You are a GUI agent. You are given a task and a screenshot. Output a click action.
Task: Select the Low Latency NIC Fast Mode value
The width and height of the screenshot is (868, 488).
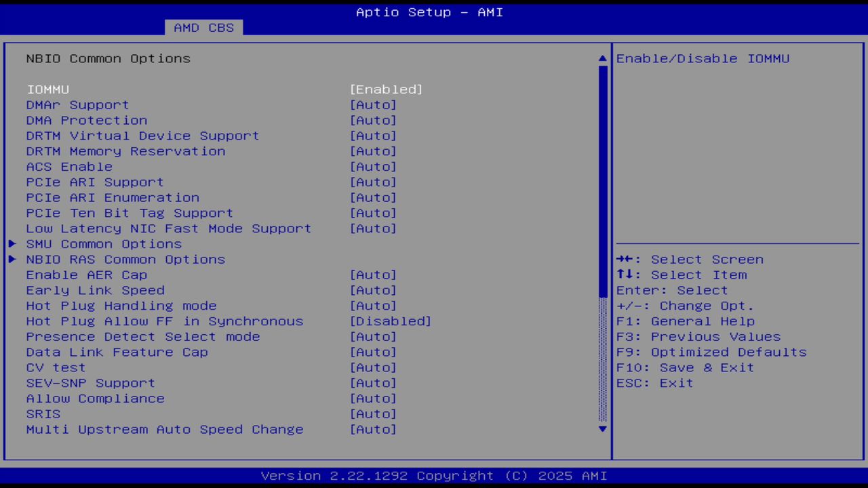(373, 228)
